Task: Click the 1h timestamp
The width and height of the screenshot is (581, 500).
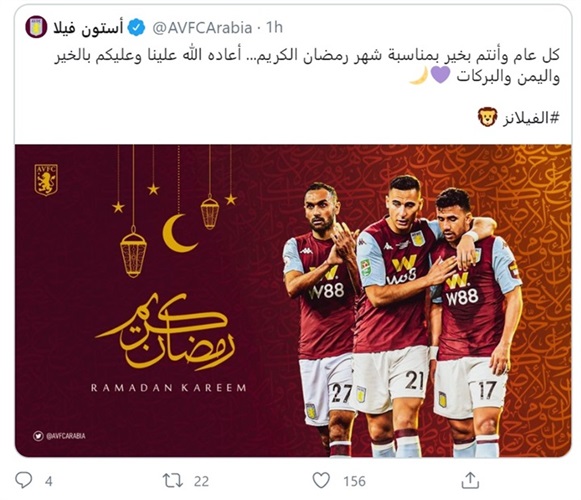Action: [274, 28]
